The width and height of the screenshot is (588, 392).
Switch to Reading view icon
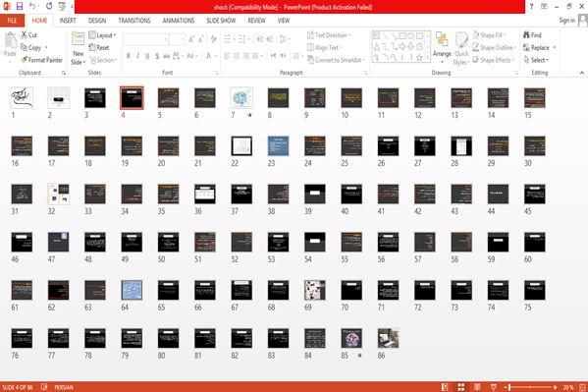[x=477, y=387]
